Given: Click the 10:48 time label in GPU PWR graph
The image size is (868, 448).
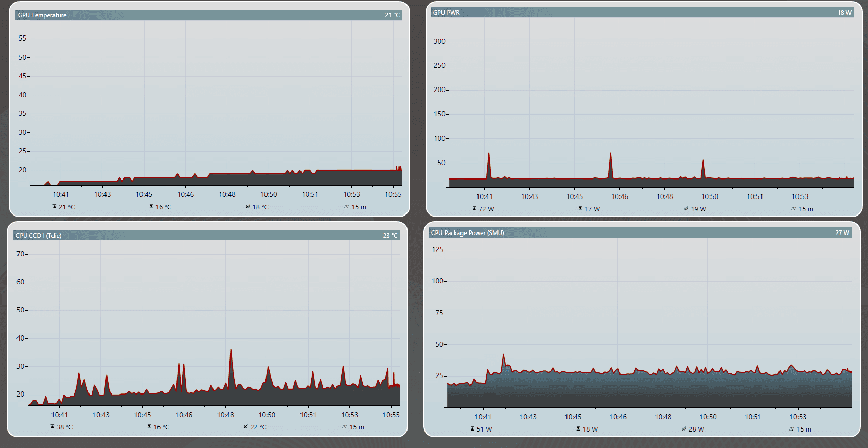Looking at the screenshot, I should click(x=665, y=196).
